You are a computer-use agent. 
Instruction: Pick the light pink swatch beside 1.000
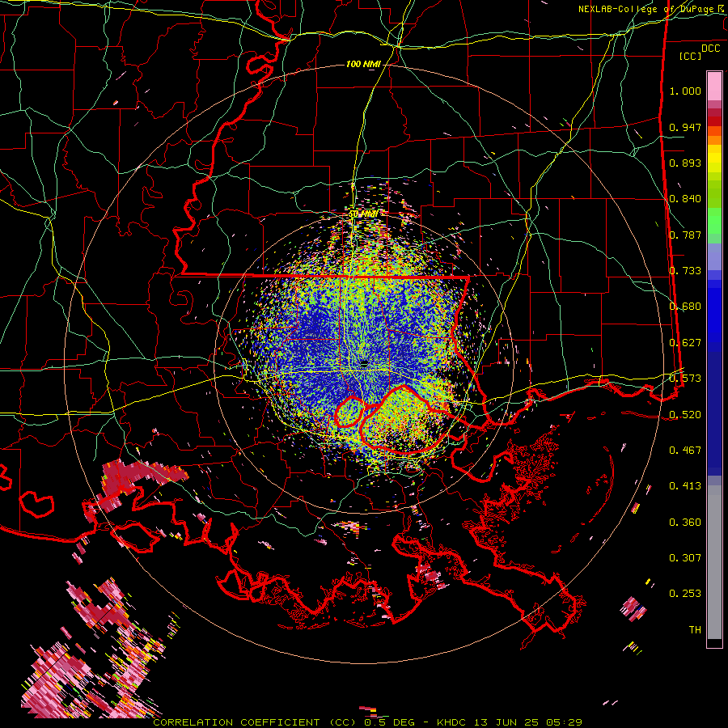pos(714,87)
